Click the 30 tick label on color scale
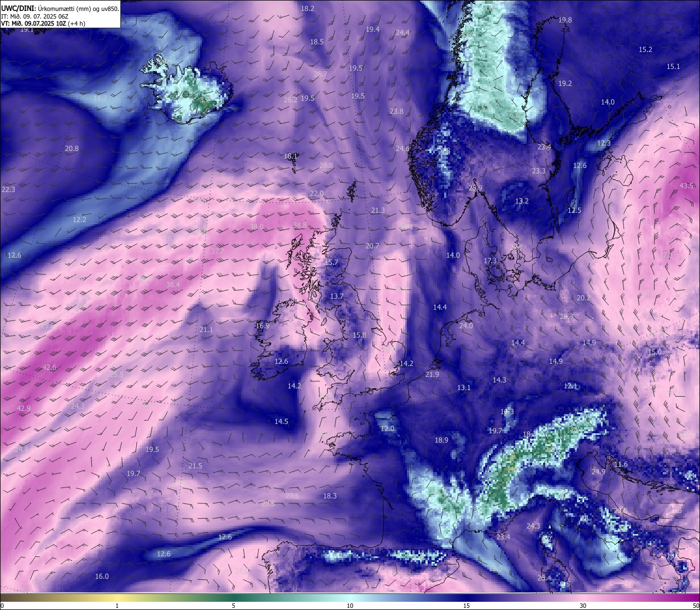Image resolution: width=700 pixels, height=610 pixels. click(x=583, y=606)
